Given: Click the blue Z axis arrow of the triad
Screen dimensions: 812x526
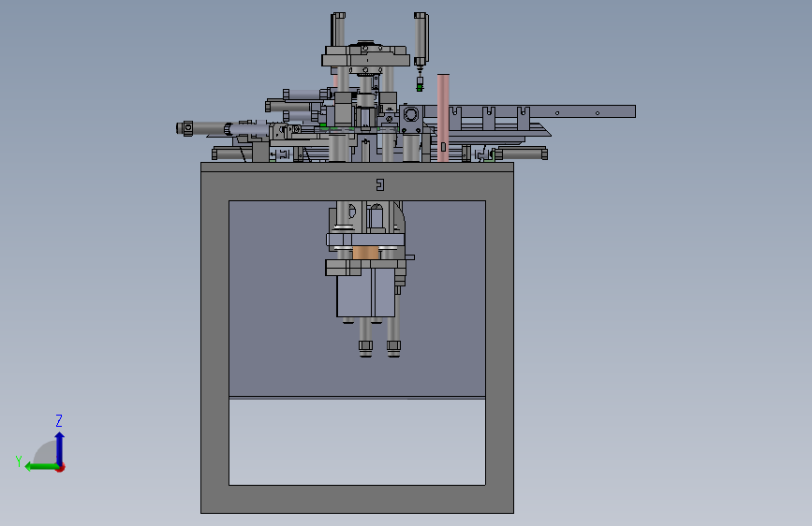Looking at the screenshot, I should click(60, 447).
